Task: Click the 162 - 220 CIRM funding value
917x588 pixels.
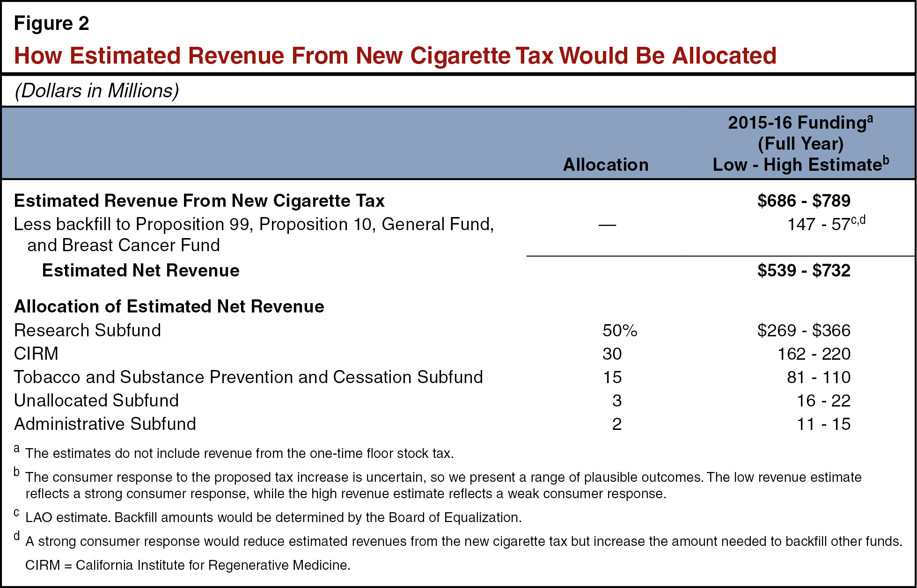Action: 814,354
